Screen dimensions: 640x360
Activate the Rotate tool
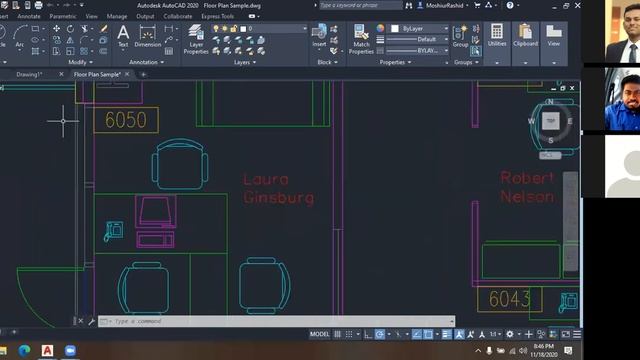[70, 29]
